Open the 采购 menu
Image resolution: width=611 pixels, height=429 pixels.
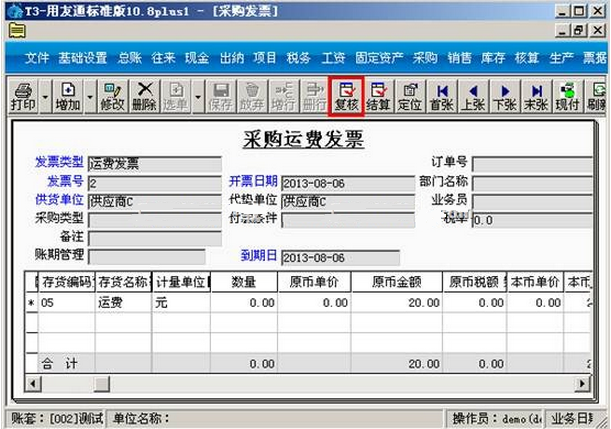[x=425, y=58]
